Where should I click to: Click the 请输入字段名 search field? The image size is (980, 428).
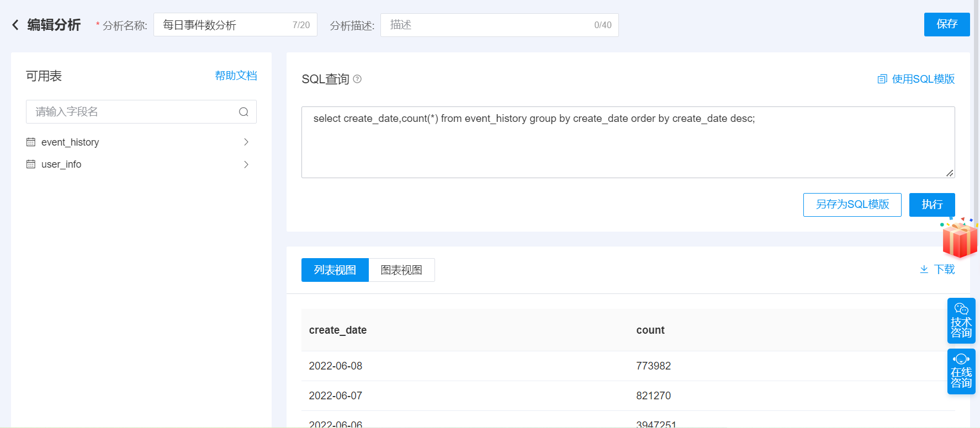pyautogui.click(x=141, y=112)
